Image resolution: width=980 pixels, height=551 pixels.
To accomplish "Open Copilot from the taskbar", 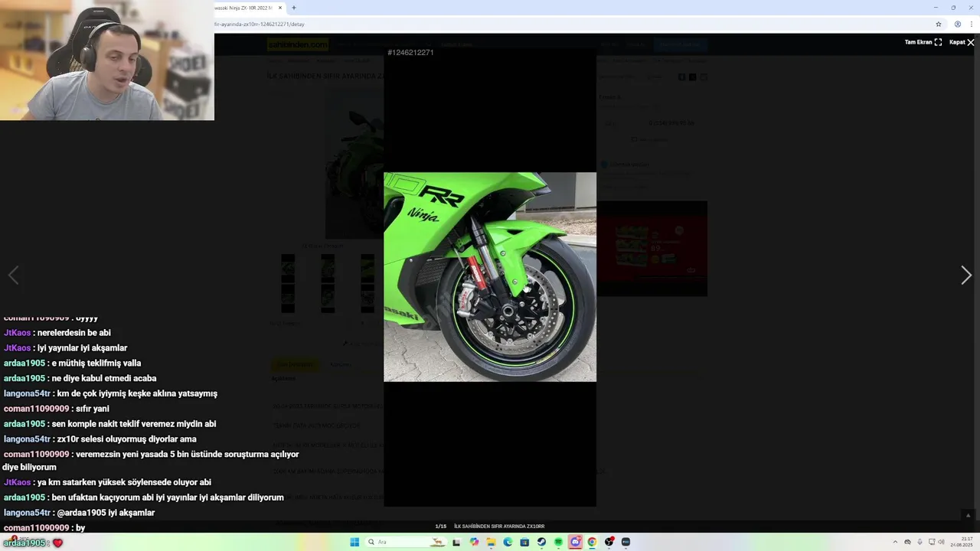I will 474,542.
